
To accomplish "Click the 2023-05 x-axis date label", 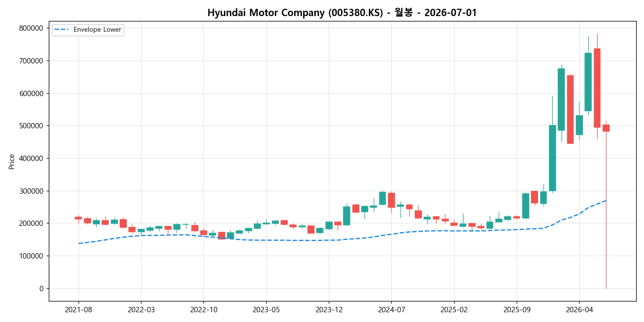I will pos(266,309).
